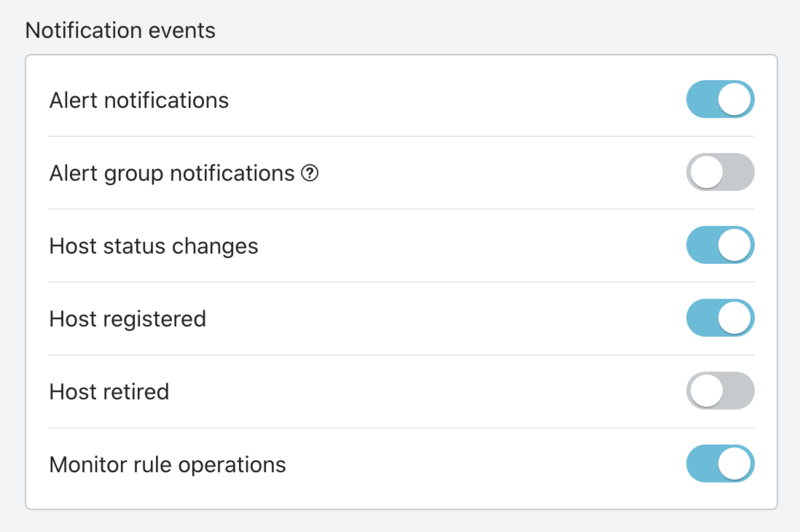Viewport: 800px width, 532px height.
Task: Click the blue track of Host status changes switch
Action: coord(702,245)
